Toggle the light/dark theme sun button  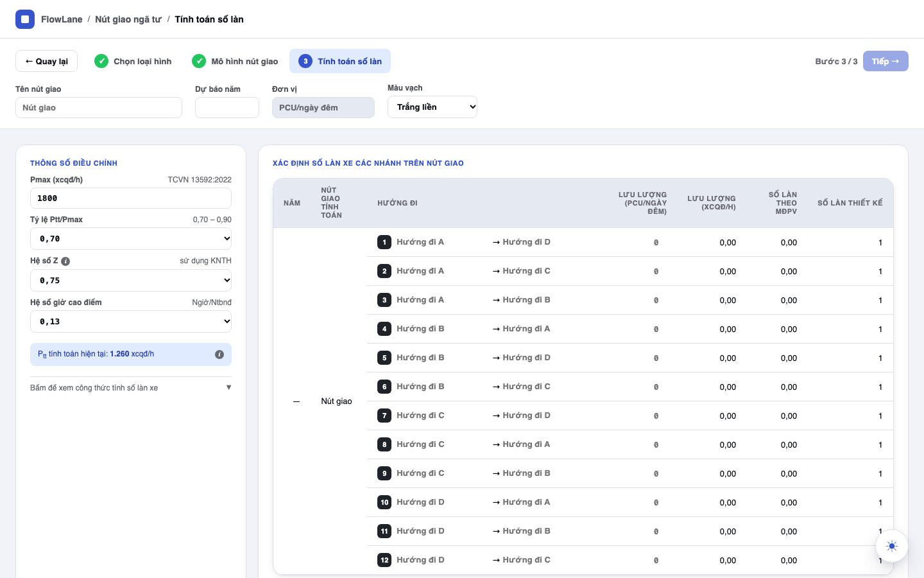[x=892, y=546]
